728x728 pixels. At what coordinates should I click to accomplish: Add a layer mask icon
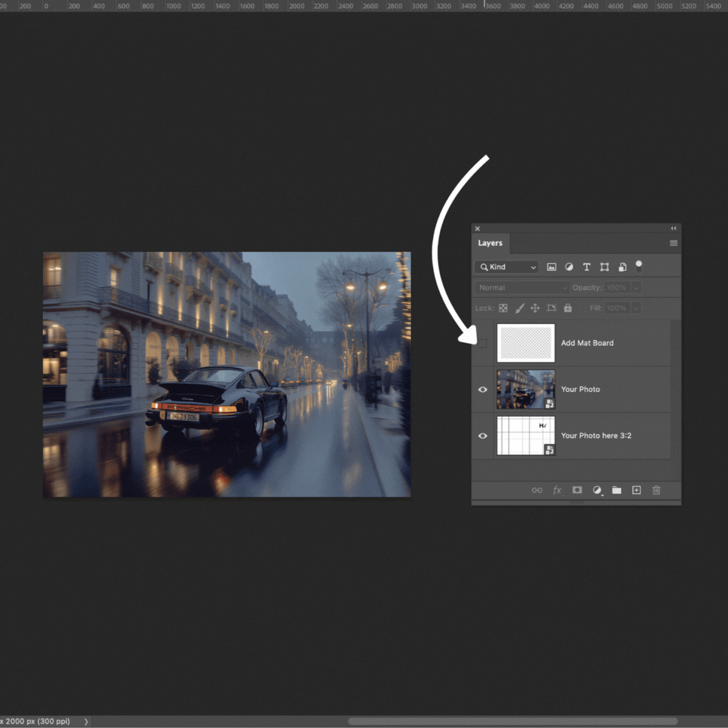pos(577,490)
